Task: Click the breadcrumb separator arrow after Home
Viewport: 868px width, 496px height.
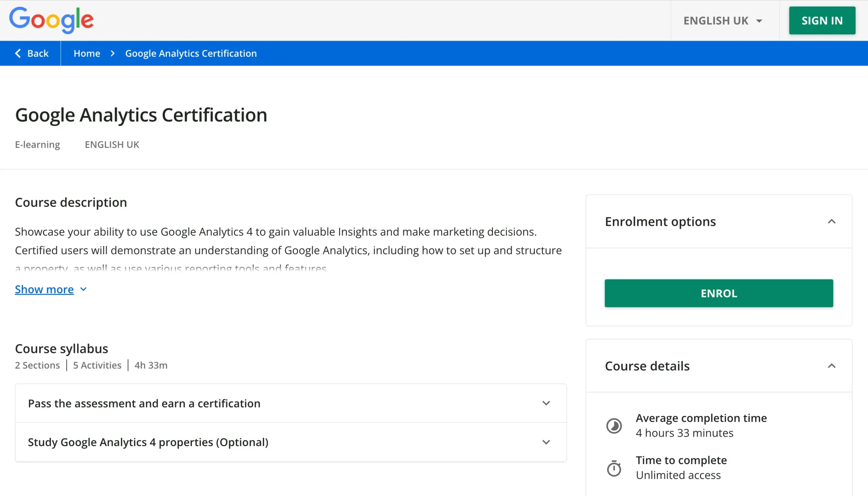Action: 113,54
